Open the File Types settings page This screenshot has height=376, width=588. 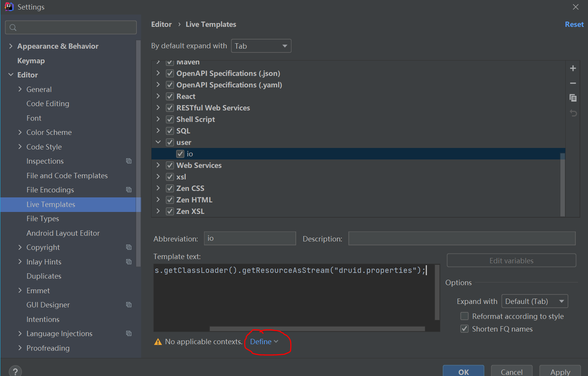pos(43,218)
